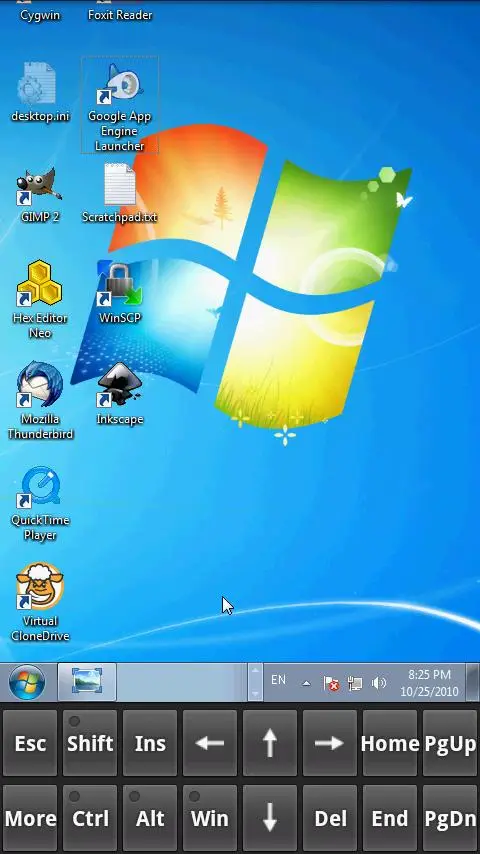Select the WinSCP desktop shortcut
The width and height of the screenshot is (480, 854).
click(x=120, y=293)
